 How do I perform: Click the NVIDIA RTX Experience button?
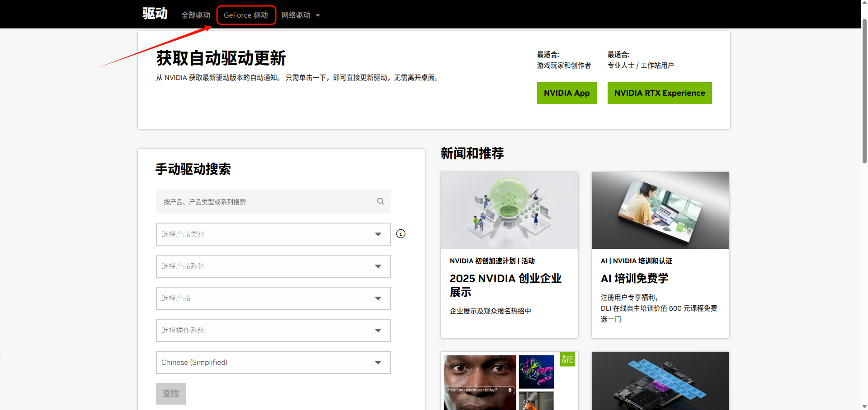[660, 93]
